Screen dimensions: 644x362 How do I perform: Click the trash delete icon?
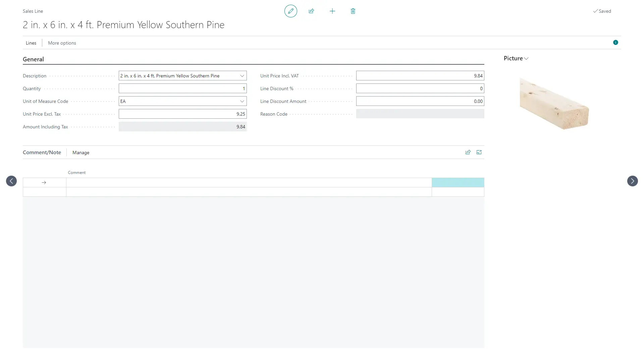353,11
